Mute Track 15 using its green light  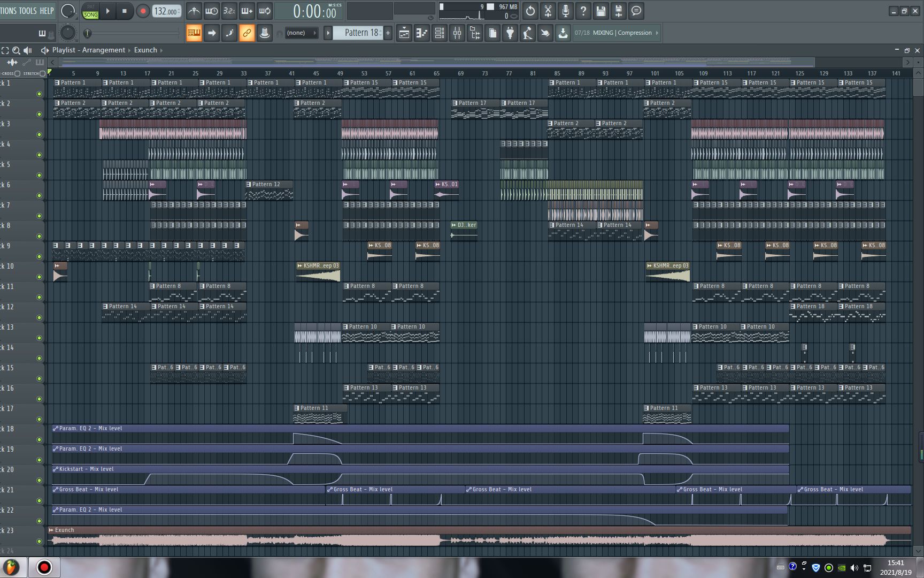[x=39, y=378]
